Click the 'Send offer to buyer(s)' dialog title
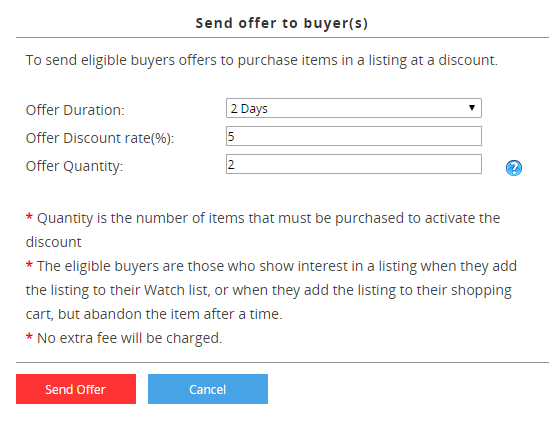560x423 pixels. 281,23
